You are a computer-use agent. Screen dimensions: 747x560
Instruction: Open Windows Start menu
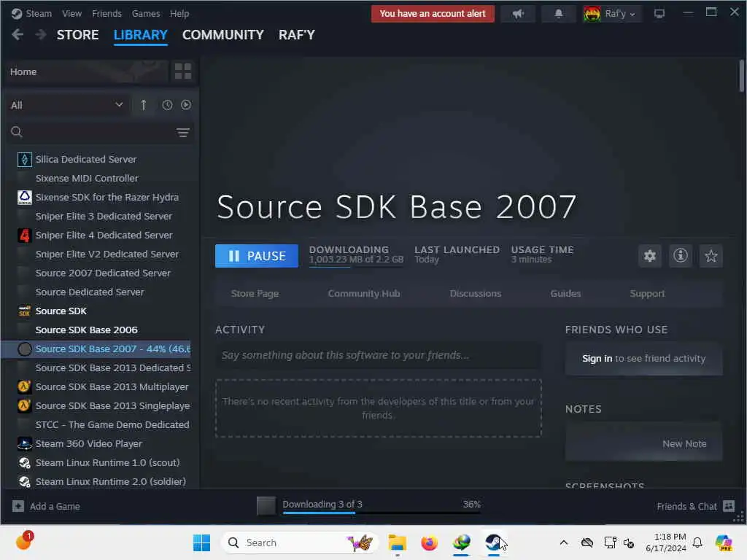click(201, 542)
